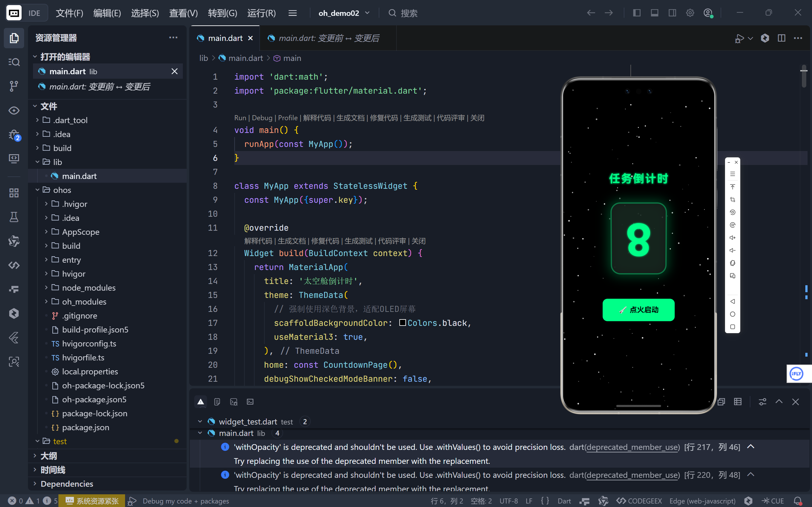812x507 pixels.
Task: Open the Testing flask sidebar icon
Action: click(14, 217)
